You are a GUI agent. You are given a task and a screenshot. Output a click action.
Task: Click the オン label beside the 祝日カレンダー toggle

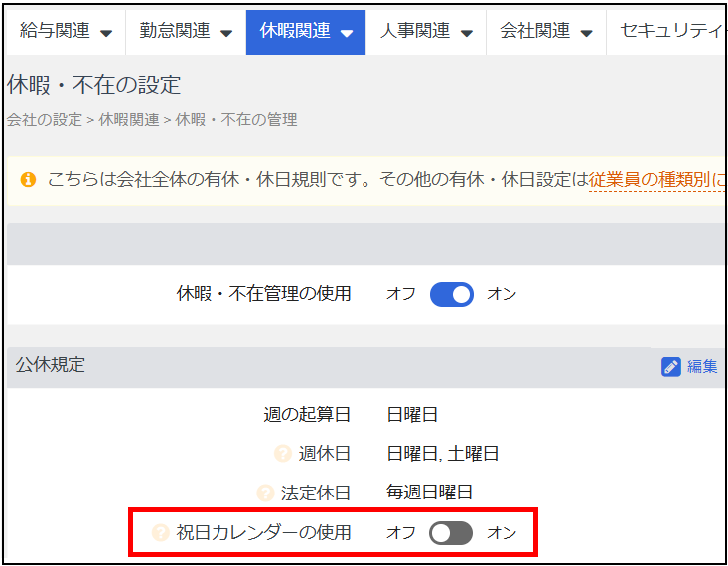[x=502, y=533]
